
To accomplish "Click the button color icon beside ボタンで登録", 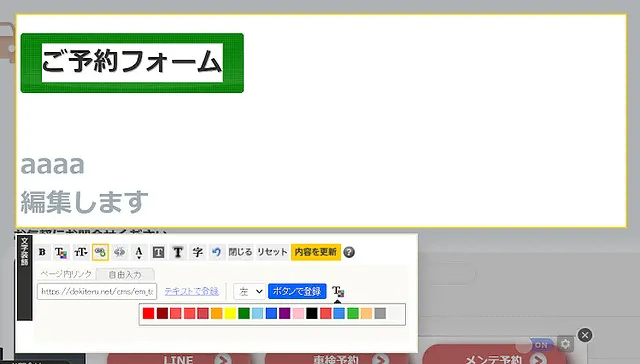I will pos(338,292).
